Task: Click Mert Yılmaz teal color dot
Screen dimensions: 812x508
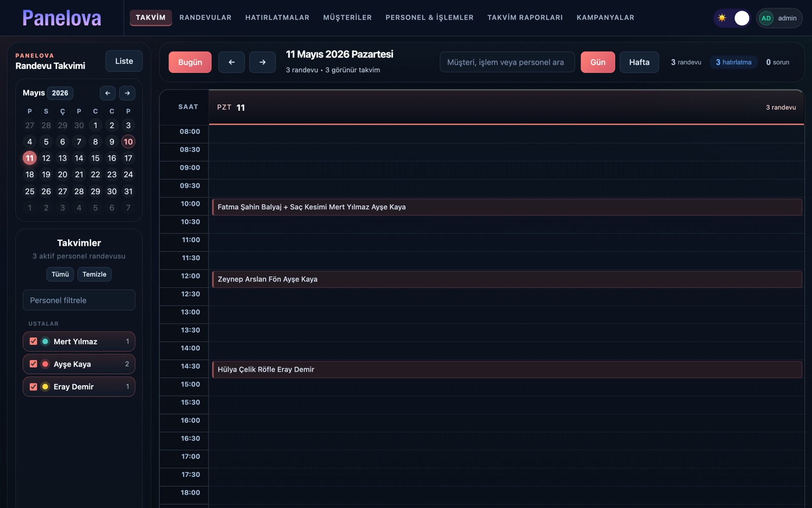Action: pos(45,341)
